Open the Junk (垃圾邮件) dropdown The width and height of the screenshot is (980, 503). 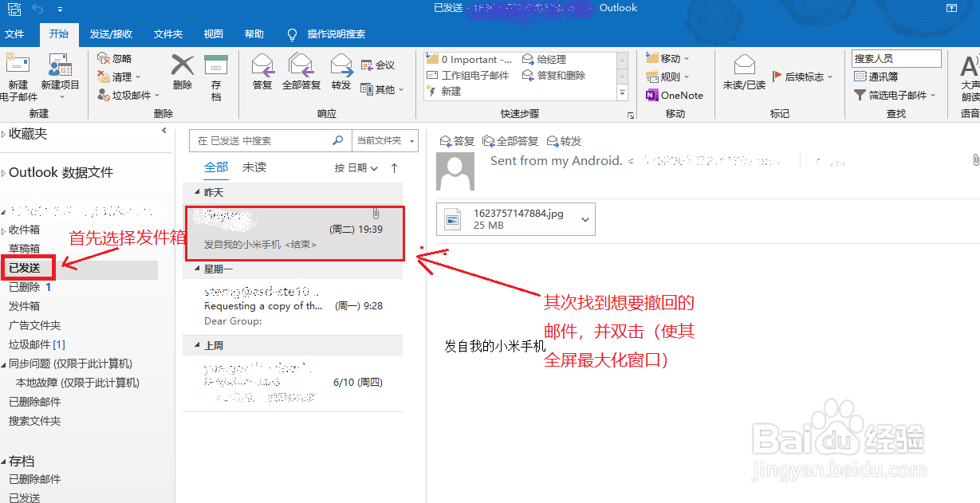(128, 96)
